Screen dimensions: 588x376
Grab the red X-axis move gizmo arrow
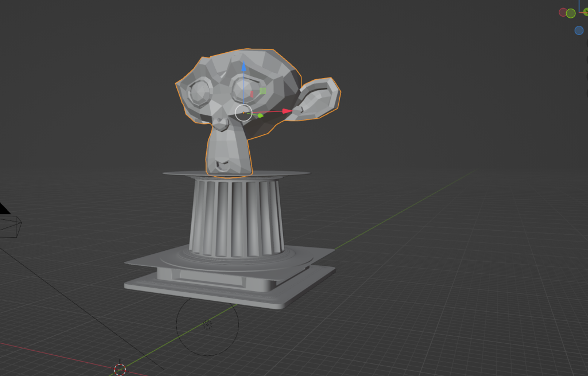click(x=287, y=111)
